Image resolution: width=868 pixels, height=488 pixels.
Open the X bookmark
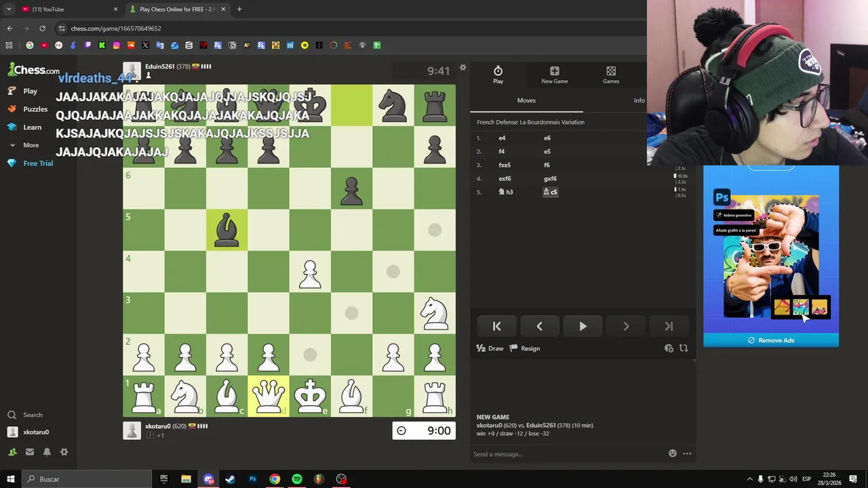(x=145, y=45)
